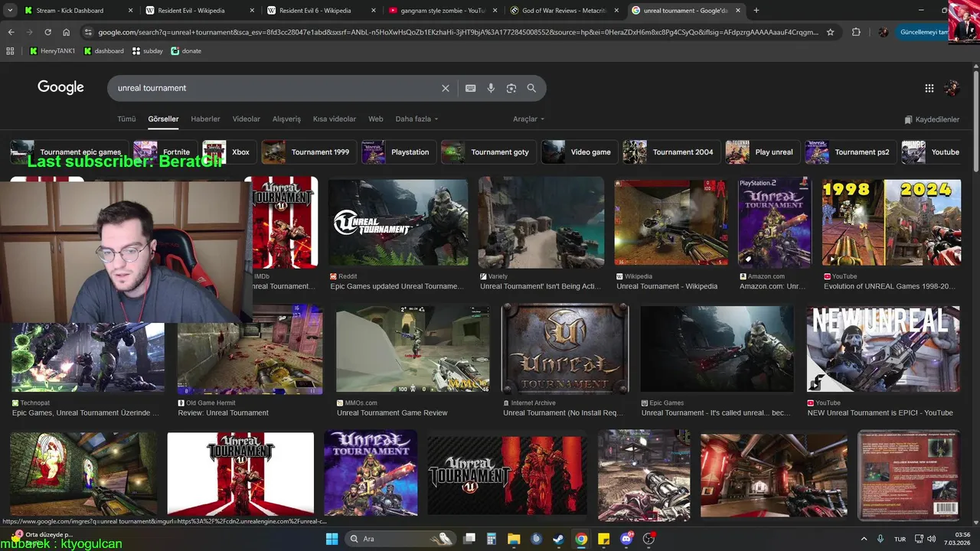The width and height of the screenshot is (980, 551).
Task: Reload the current page
Action: point(47,32)
